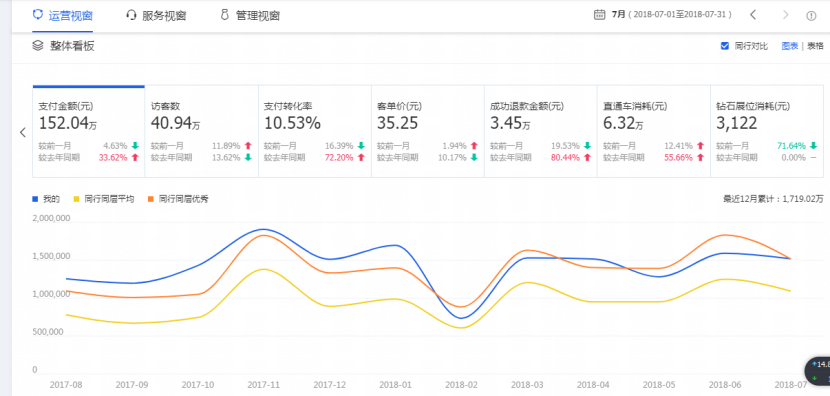Toggle the yellow 同行同层平均 legend swatch
Image resolution: width=830 pixels, height=396 pixels.
(x=76, y=200)
